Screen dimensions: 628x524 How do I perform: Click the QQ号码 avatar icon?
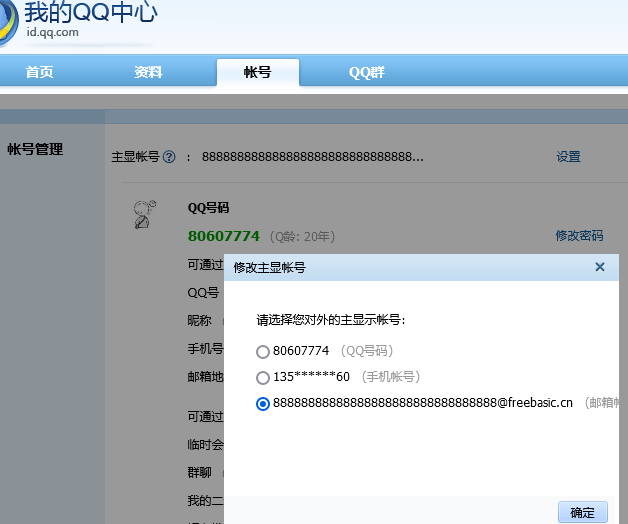point(144,214)
